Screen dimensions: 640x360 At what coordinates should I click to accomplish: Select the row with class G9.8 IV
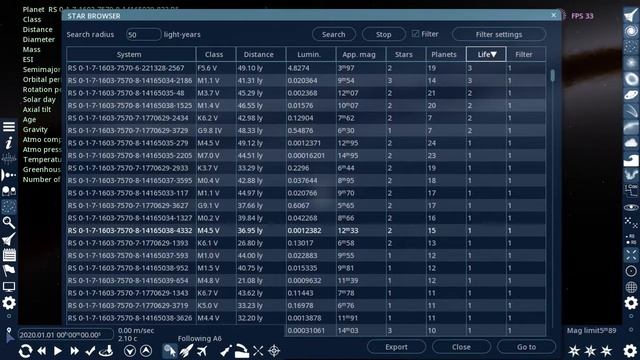click(x=306, y=131)
